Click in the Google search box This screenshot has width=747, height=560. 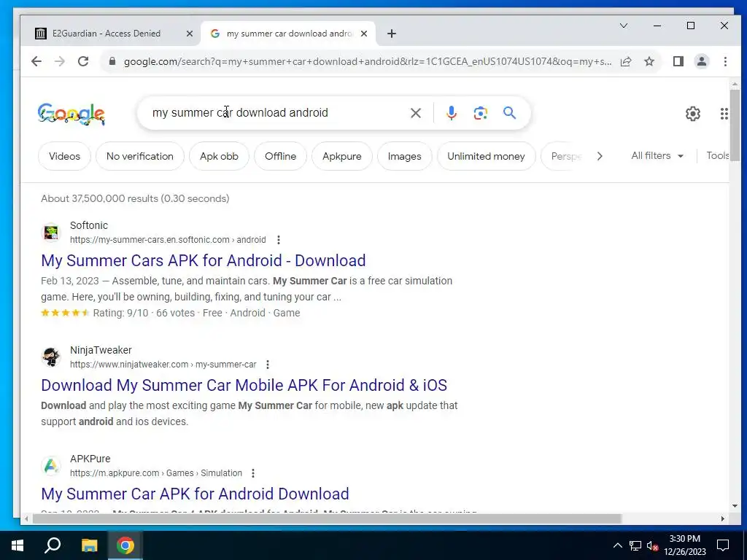(276, 113)
